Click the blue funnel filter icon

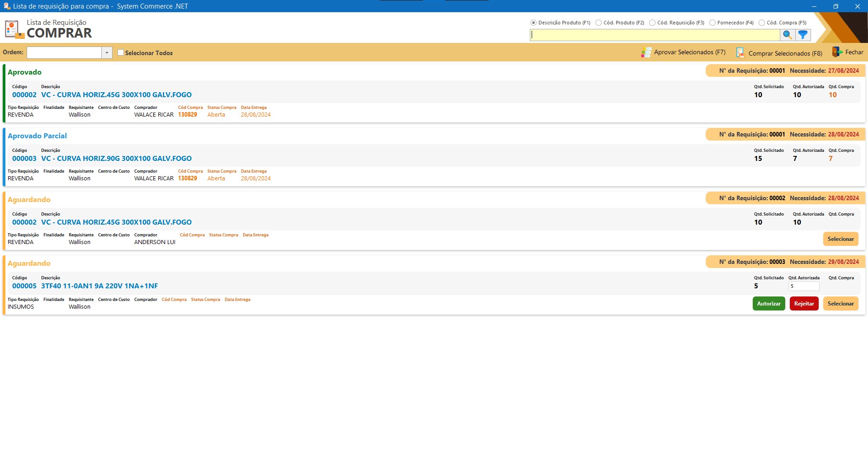point(803,35)
